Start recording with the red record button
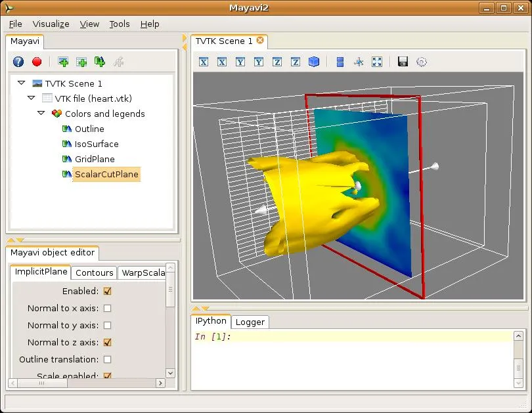The image size is (532, 413). (x=37, y=61)
